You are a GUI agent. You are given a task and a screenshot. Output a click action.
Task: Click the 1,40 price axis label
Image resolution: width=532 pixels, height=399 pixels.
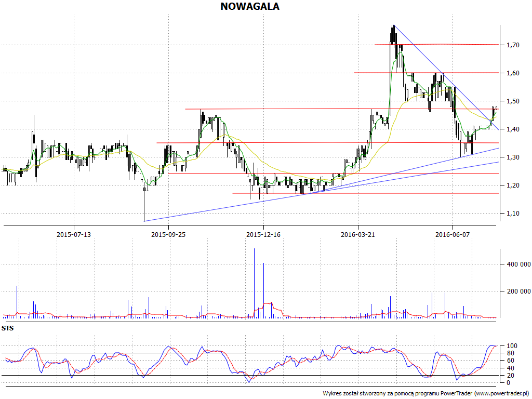513,129
